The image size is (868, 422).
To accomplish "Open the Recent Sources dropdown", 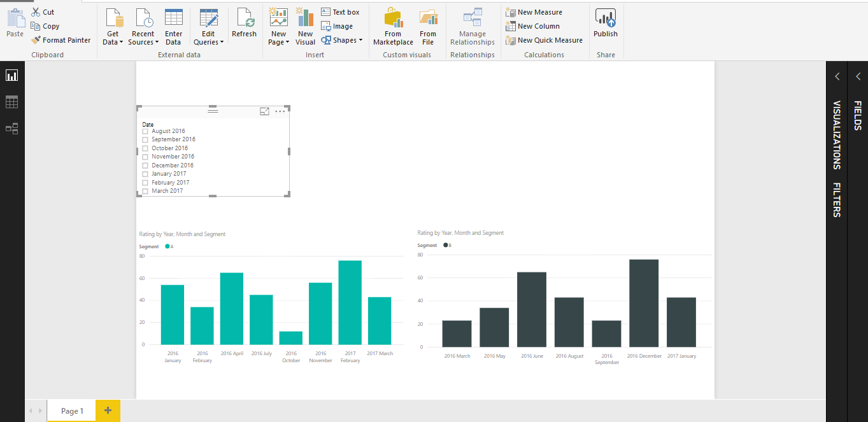I will [x=143, y=27].
